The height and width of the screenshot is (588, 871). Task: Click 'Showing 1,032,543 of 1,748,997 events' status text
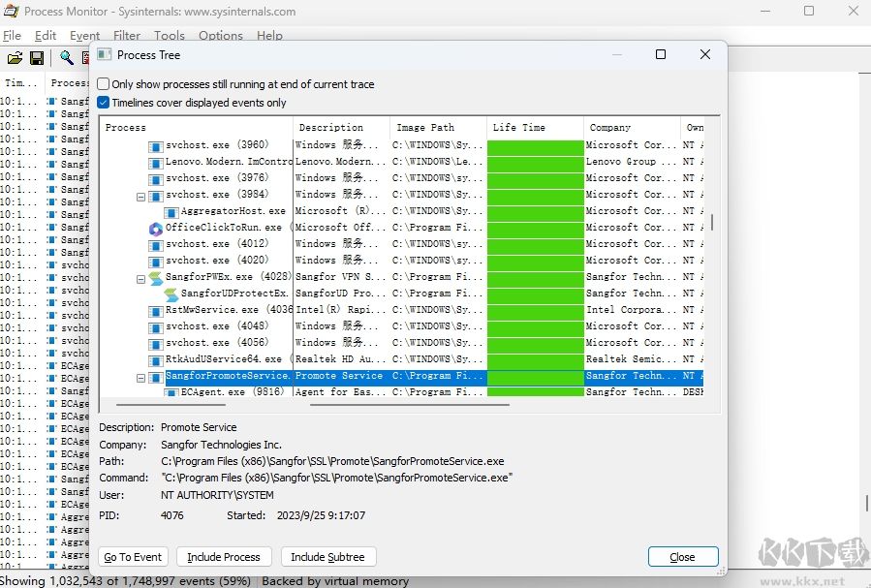point(126,581)
